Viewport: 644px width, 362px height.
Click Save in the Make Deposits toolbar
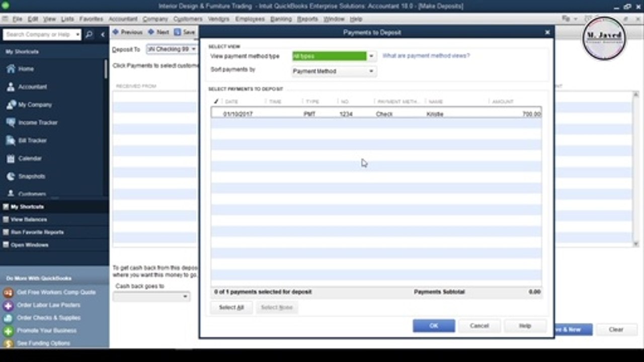(185, 32)
